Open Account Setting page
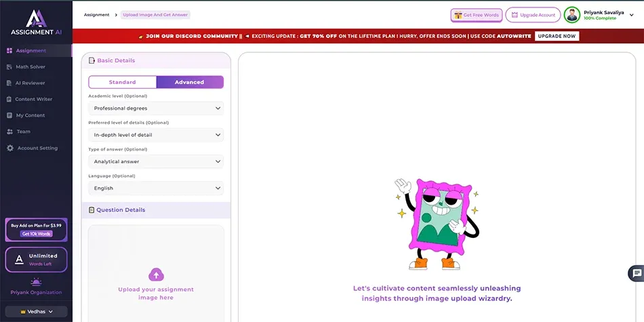 tap(36, 148)
